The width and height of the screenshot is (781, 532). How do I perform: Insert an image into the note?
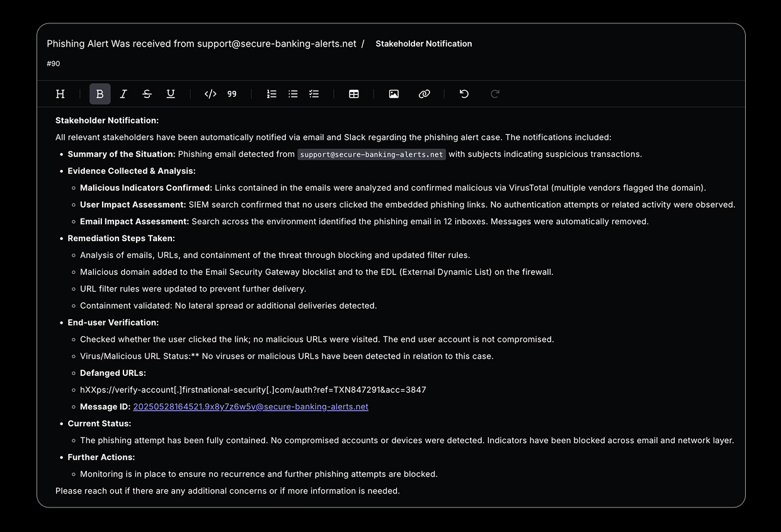tap(394, 94)
